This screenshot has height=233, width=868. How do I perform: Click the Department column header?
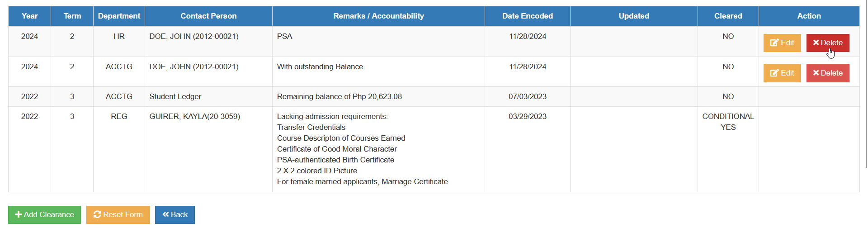(x=119, y=16)
